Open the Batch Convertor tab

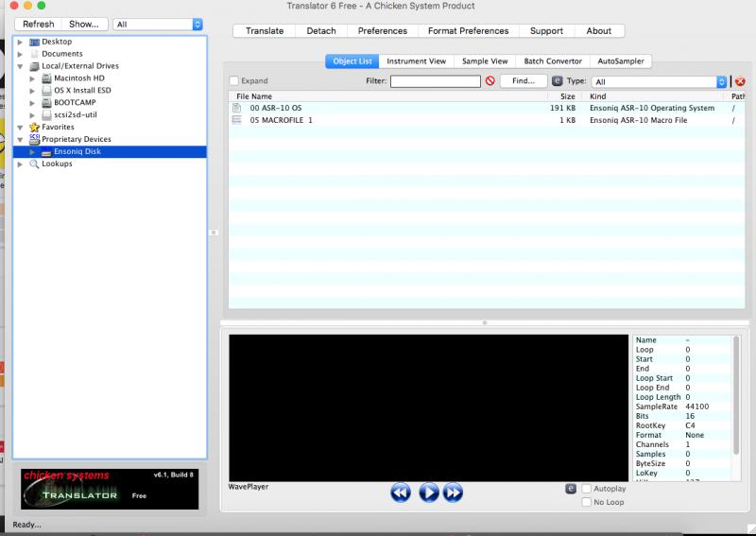[x=553, y=61]
